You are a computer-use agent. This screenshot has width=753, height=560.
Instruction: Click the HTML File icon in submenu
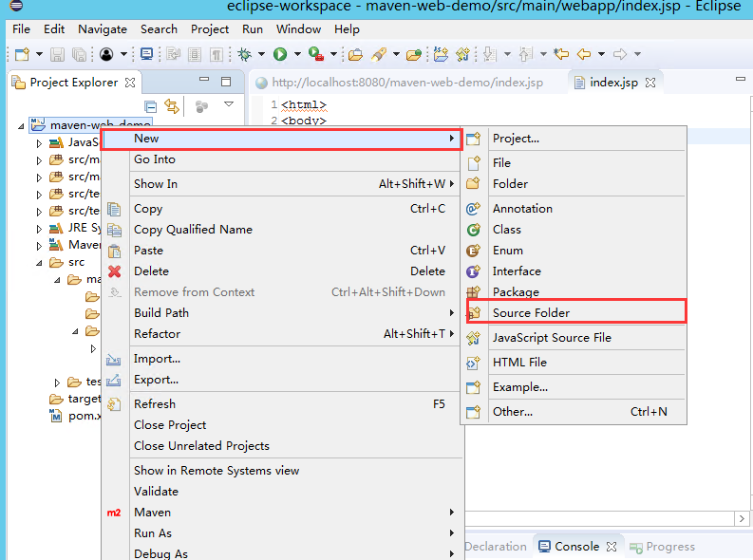473,363
